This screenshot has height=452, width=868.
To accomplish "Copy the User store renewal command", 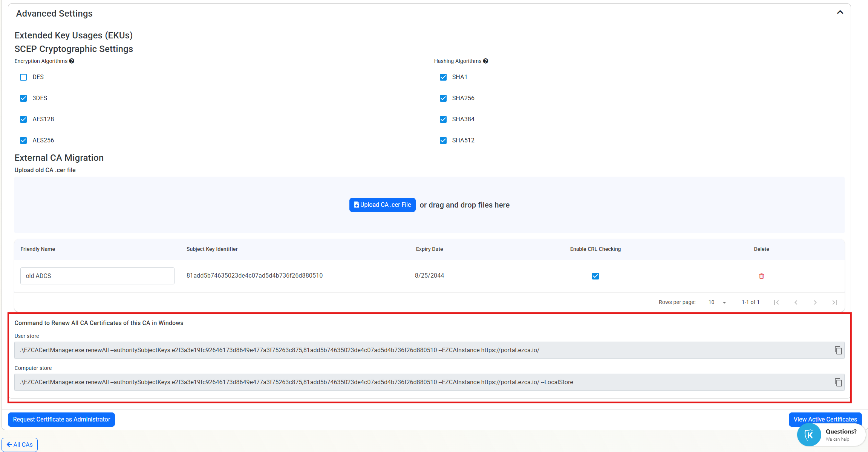I will click(839, 350).
